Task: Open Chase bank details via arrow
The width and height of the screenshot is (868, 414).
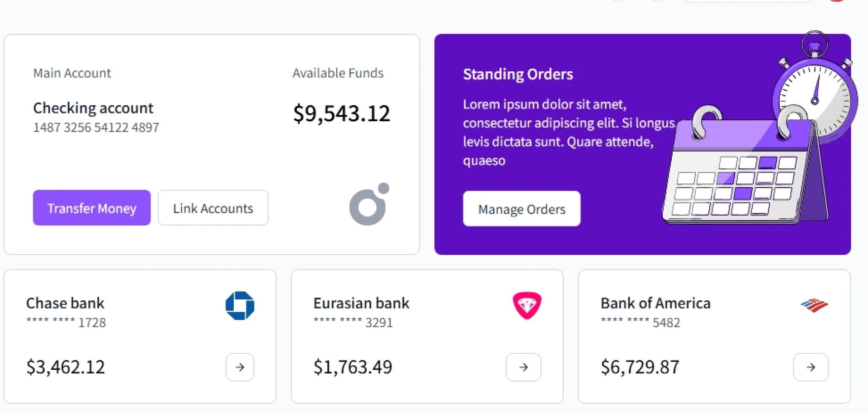Action: click(x=240, y=367)
